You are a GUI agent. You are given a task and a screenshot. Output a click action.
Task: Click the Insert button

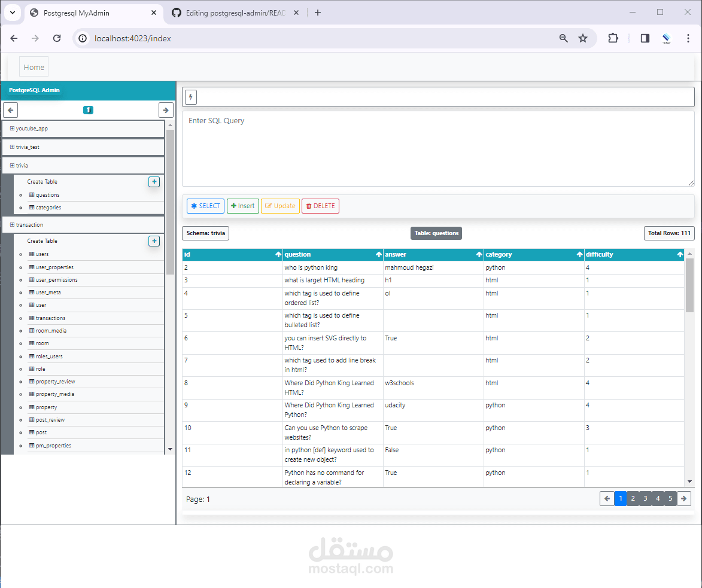coord(242,206)
